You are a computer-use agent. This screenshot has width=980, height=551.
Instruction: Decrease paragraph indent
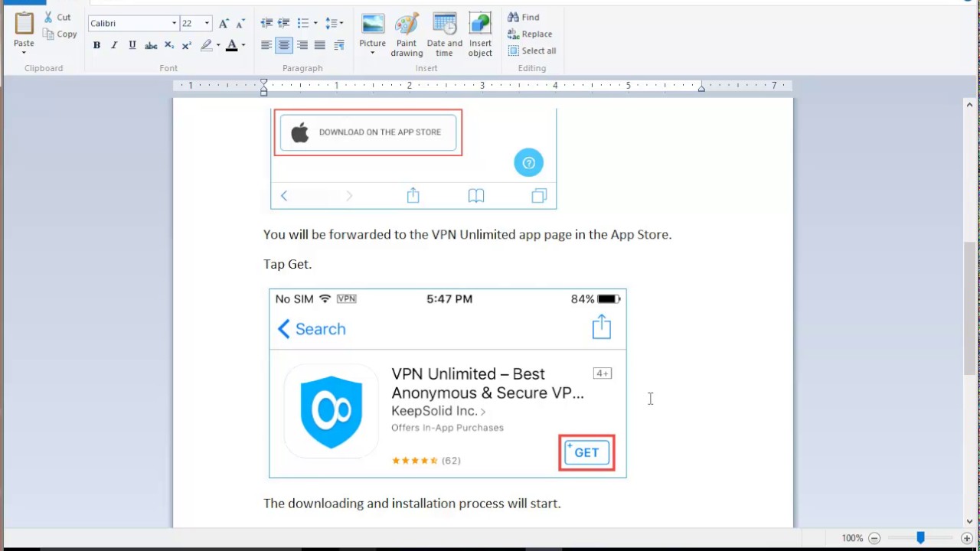tap(266, 23)
